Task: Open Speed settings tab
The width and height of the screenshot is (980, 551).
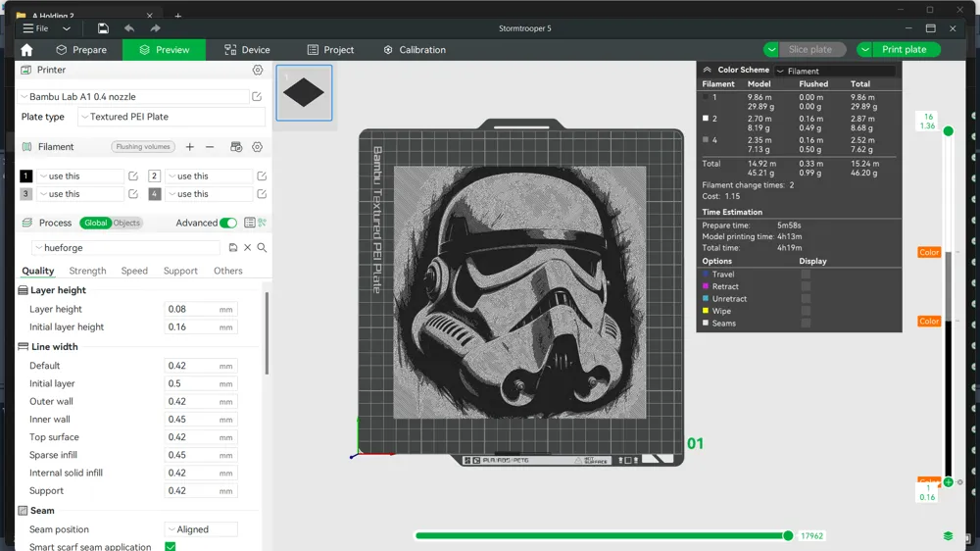Action: click(x=134, y=271)
